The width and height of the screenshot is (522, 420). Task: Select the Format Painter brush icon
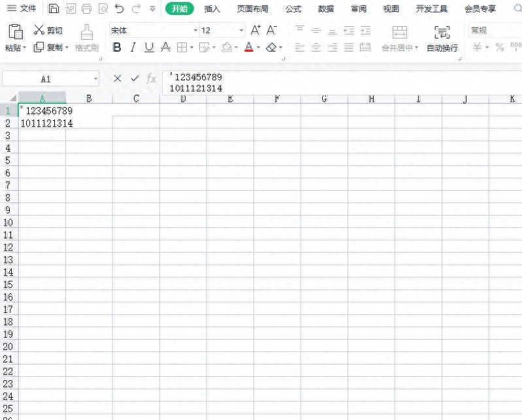click(87, 32)
